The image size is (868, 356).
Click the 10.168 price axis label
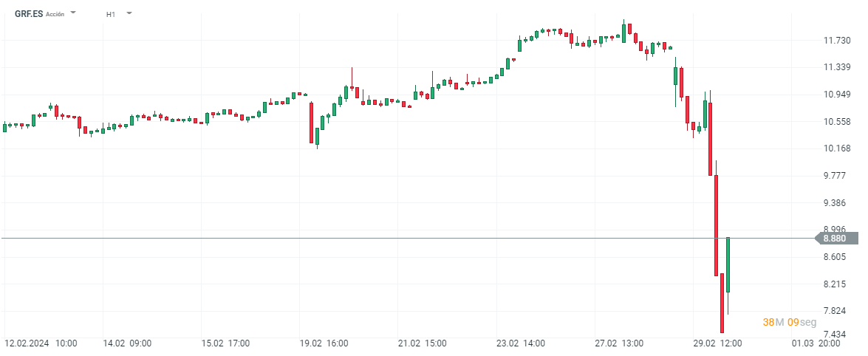(837, 148)
